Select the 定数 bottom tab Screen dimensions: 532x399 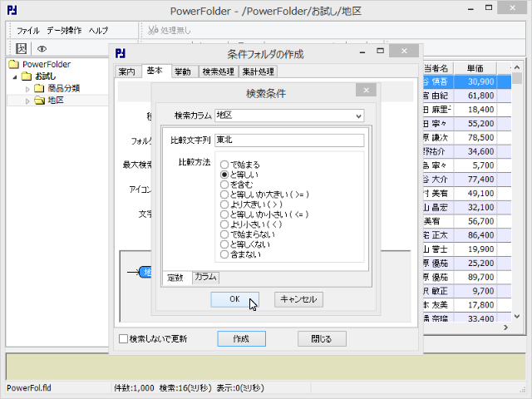pyautogui.click(x=175, y=278)
